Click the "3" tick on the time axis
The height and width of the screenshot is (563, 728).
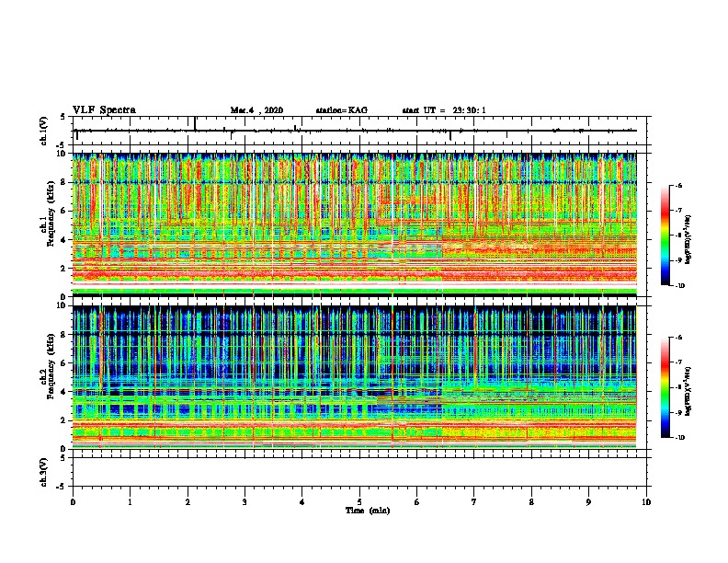[x=245, y=502]
